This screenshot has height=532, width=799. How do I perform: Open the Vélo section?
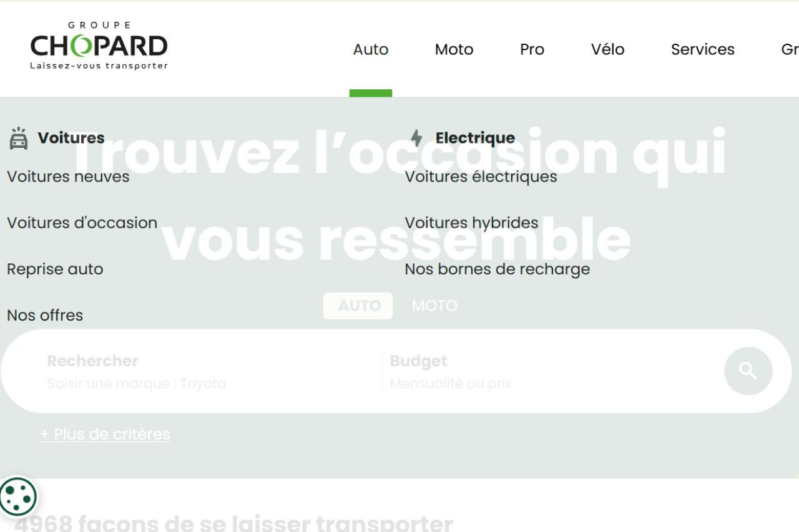click(x=608, y=49)
